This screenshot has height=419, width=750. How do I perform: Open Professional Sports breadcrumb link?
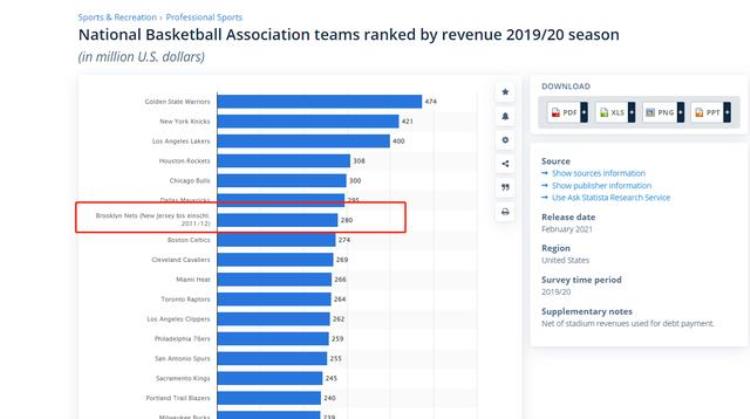coord(204,17)
